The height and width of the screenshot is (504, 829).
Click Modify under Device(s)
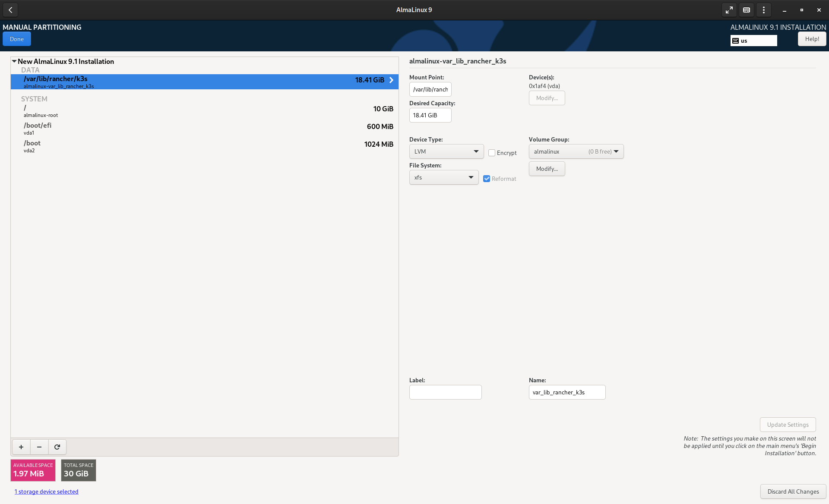coord(547,98)
